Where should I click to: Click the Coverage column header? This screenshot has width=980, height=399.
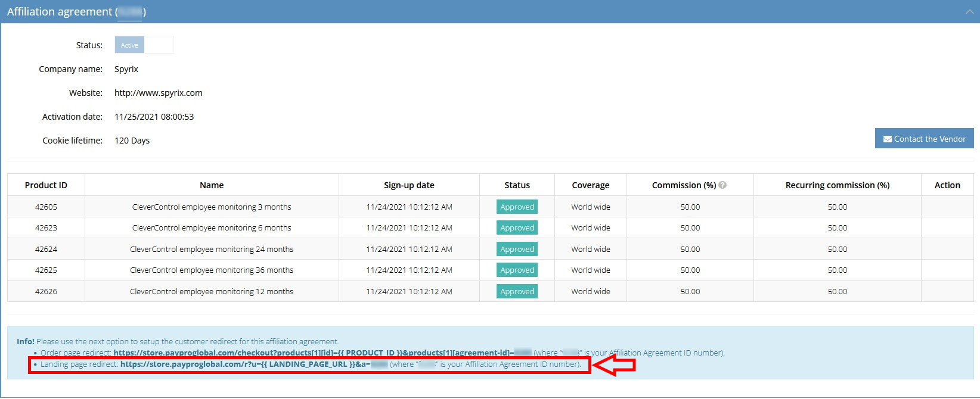point(590,185)
